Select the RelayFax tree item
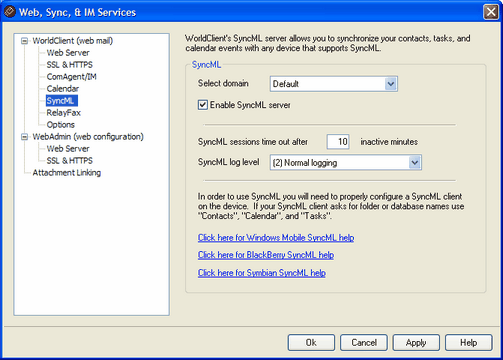 pos(63,113)
